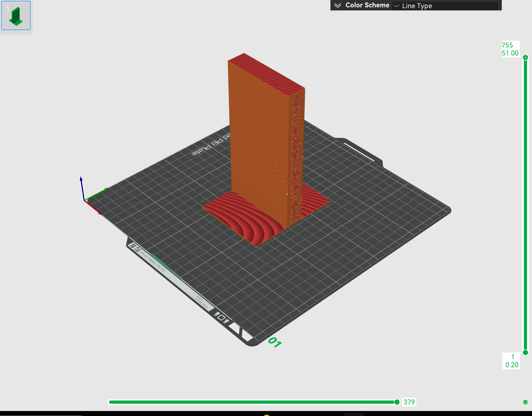Click the top layer value 755 label
The image size is (532, 416).
pos(507,45)
